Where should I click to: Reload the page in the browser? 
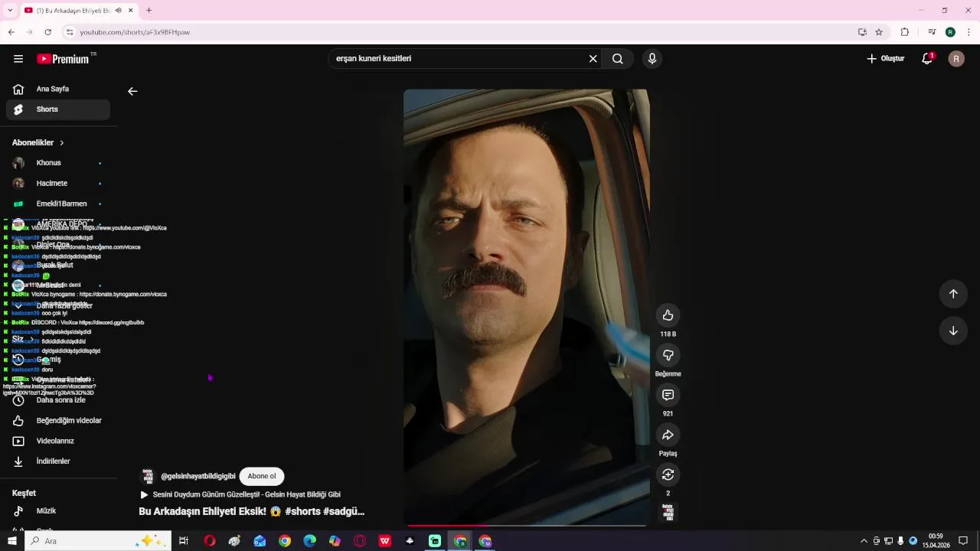click(x=47, y=32)
